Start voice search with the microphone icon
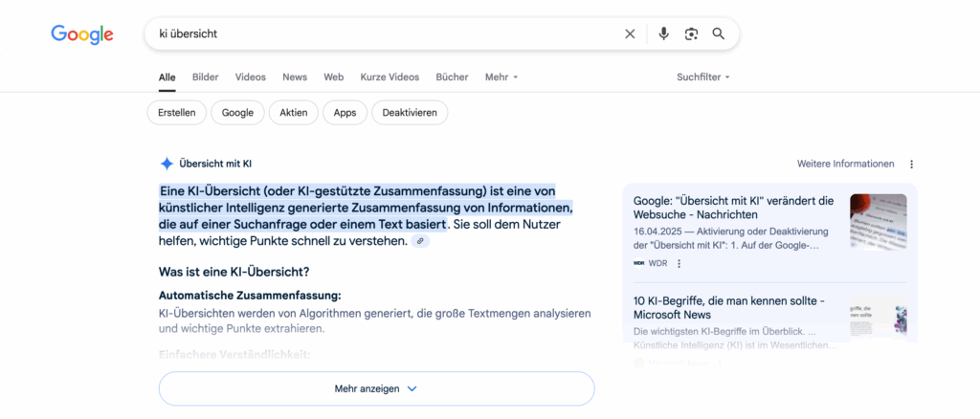 point(664,33)
